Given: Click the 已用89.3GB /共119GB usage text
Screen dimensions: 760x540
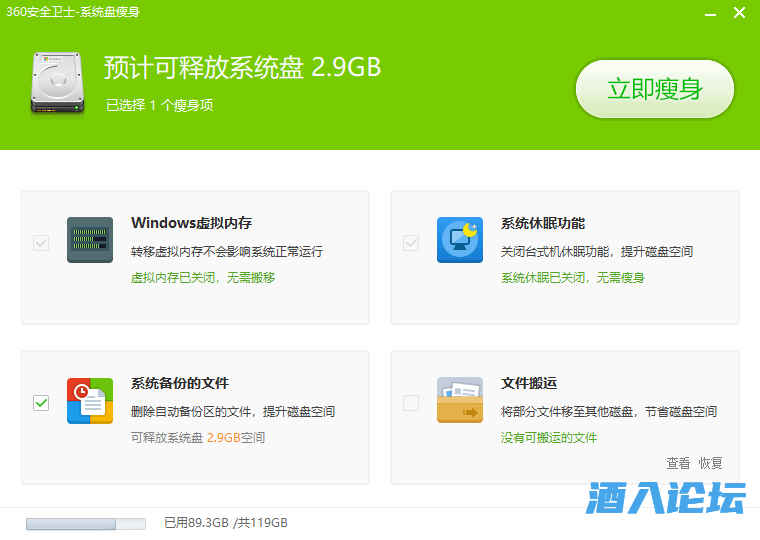Looking at the screenshot, I should (226, 523).
